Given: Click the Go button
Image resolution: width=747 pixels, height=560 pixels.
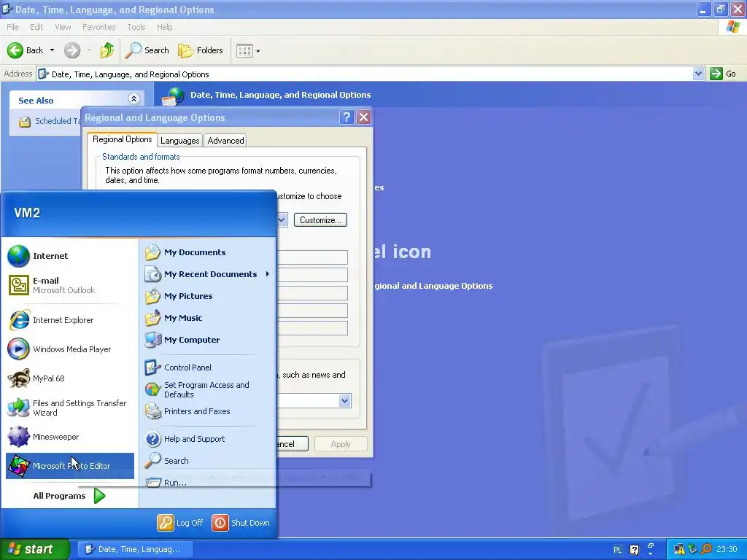Looking at the screenshot, I should click(723, 74).
